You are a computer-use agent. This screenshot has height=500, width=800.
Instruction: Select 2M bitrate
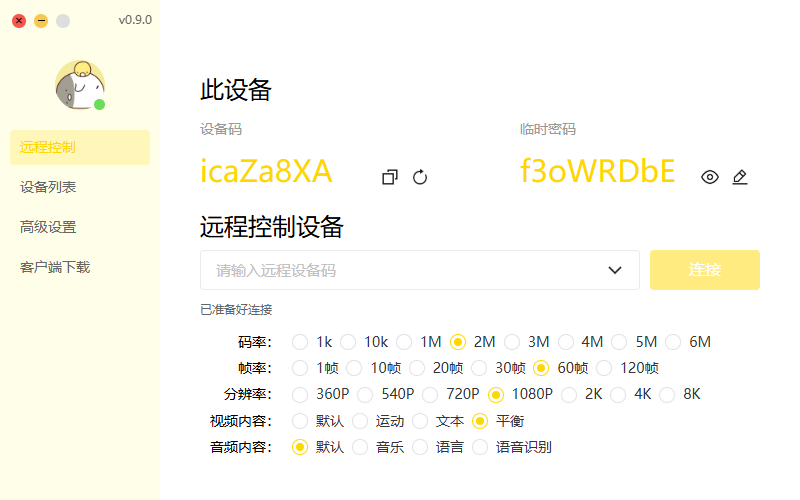point(458,342)
